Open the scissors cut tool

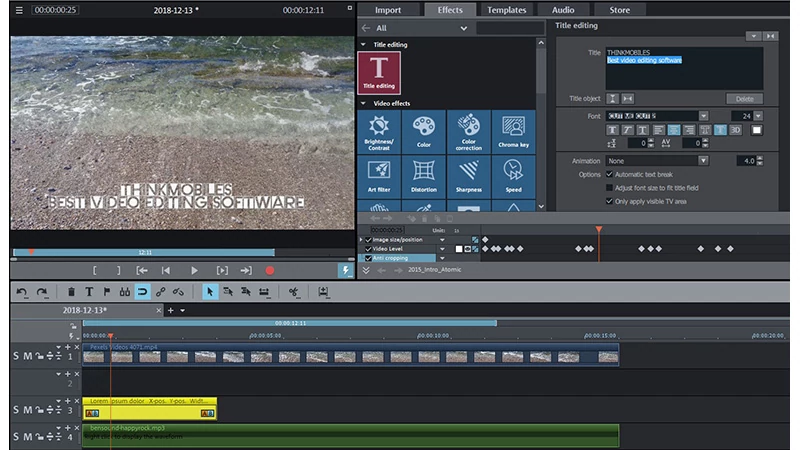[293, 292]
